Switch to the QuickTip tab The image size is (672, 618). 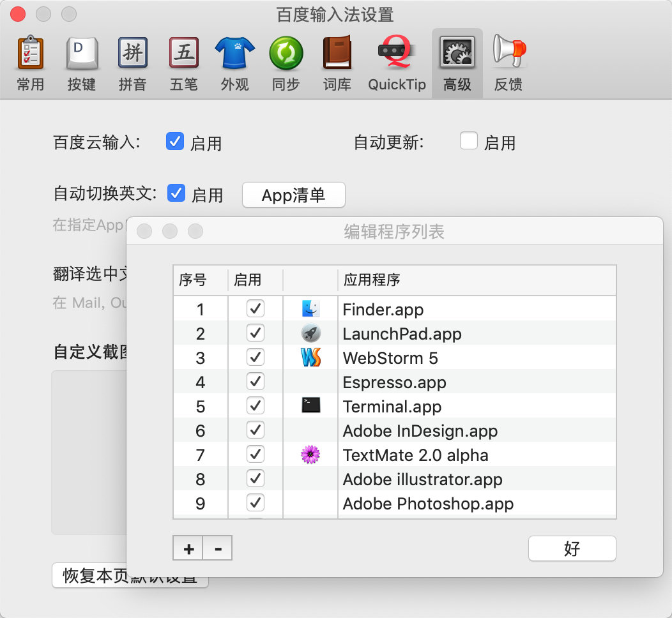coord(397,63)
